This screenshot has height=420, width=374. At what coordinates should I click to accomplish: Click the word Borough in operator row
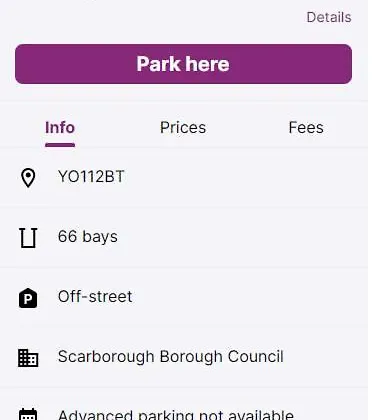[x=191, y=357]
